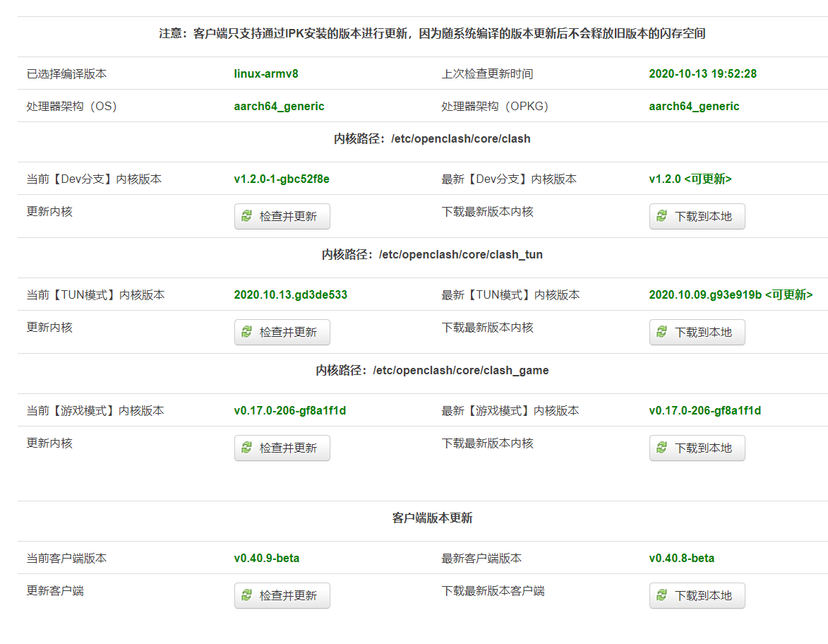Select current game mode version v0.17.0-206-gf8a1f1d

[x=290, y=410]
